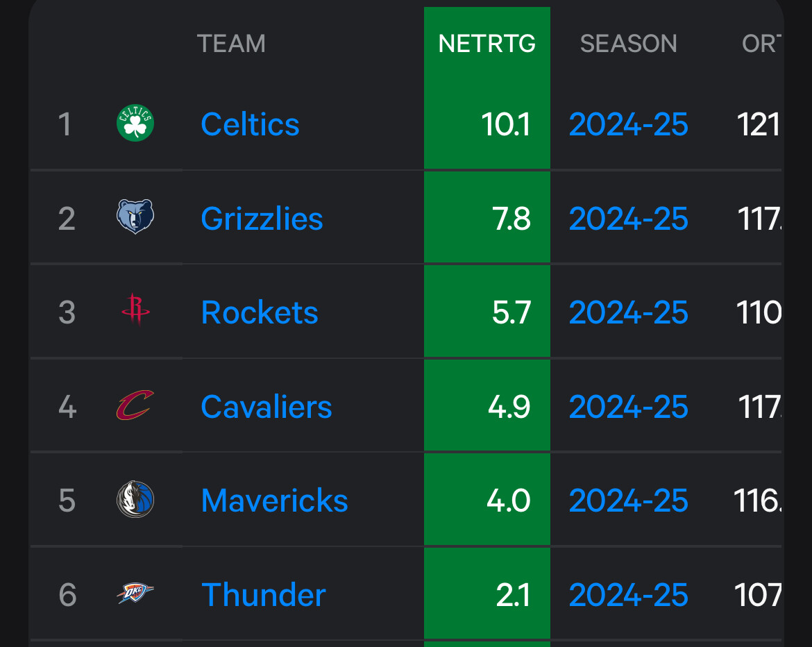
Task: Open Celtics 2024-25 season link
Action: tap(629, 124)
